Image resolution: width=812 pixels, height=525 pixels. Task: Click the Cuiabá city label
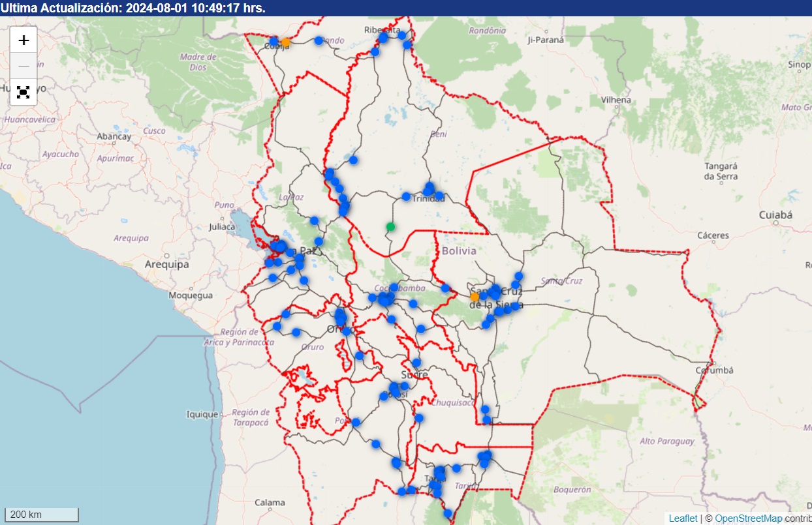coord(775,215)
